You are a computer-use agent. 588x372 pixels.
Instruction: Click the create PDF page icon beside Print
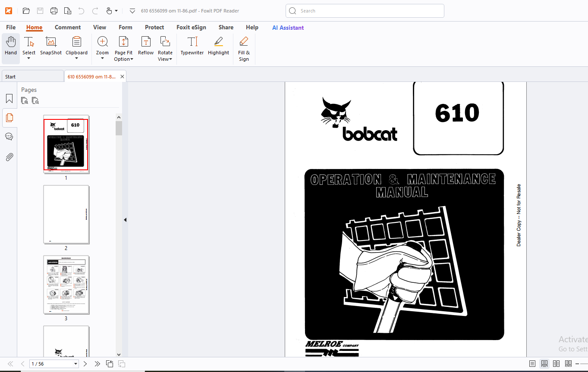(x=68, y=11)
